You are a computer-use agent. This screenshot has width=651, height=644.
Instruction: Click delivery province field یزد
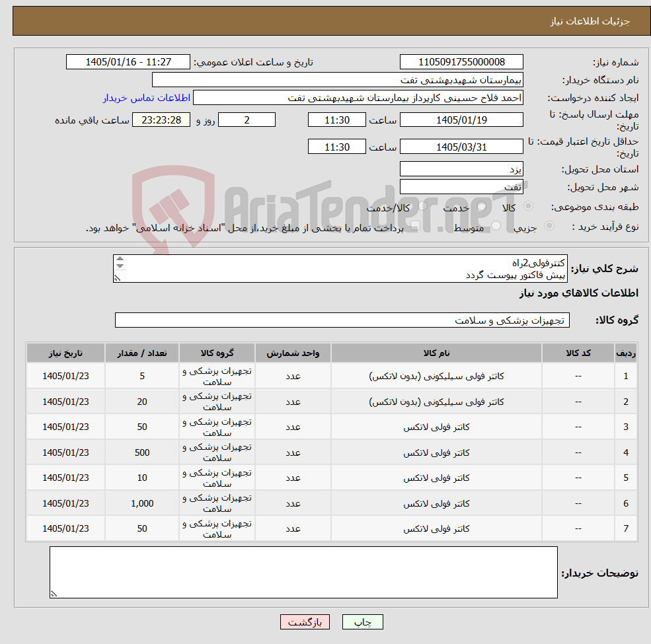(x=461, y=169)
